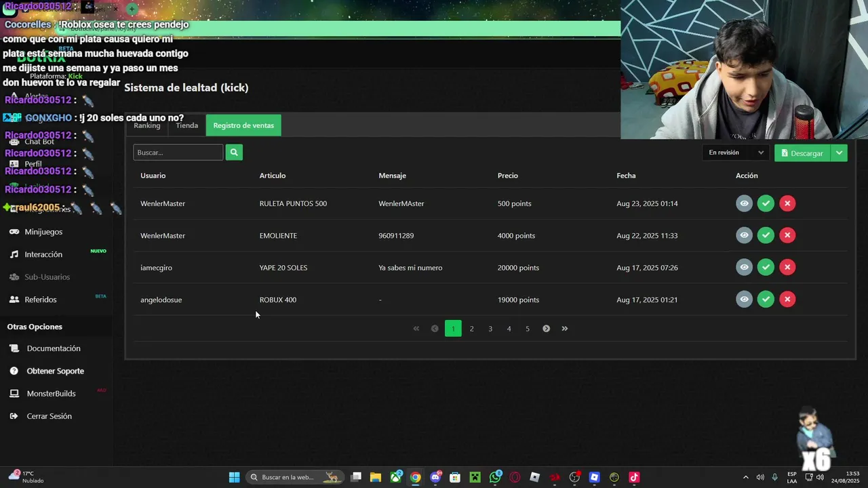Open Sub-Usuarios in the sidebar

pos(47,277)
